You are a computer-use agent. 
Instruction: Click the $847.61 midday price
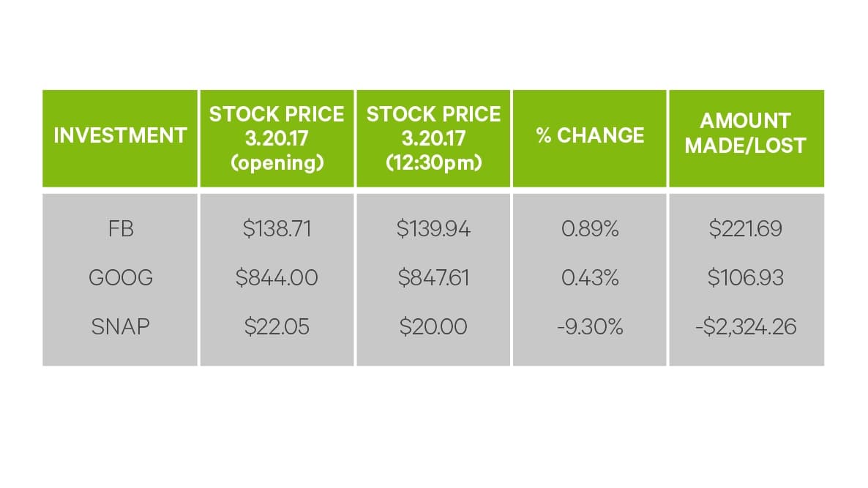[x=433, y=278]
